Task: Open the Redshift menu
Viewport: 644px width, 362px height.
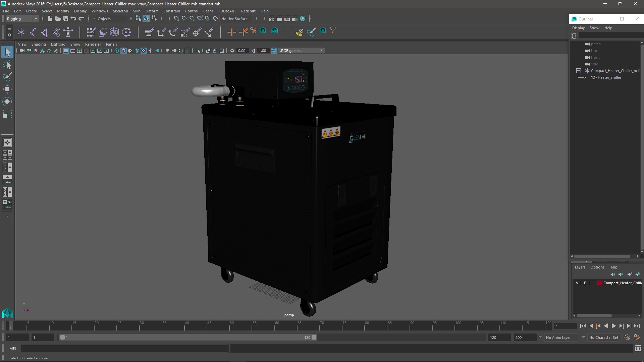Action: coord(248,11)
